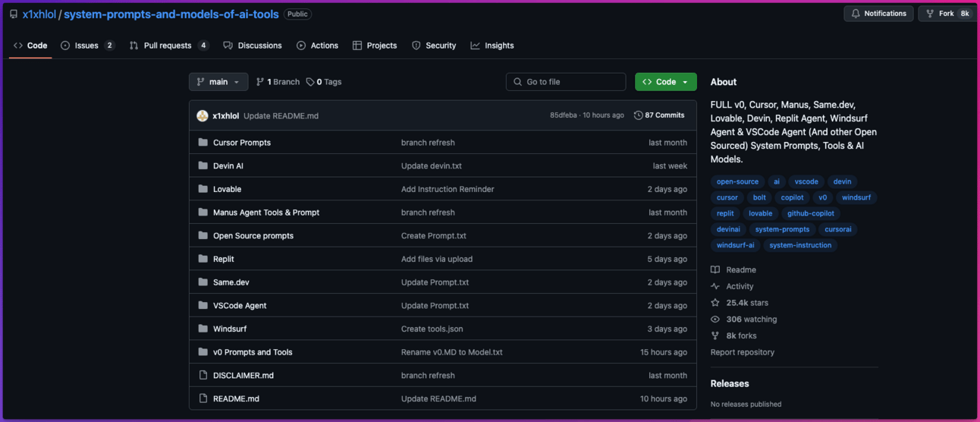View the 87 Commits history
This screenshot has width=980, height=422.
(660, 115)
